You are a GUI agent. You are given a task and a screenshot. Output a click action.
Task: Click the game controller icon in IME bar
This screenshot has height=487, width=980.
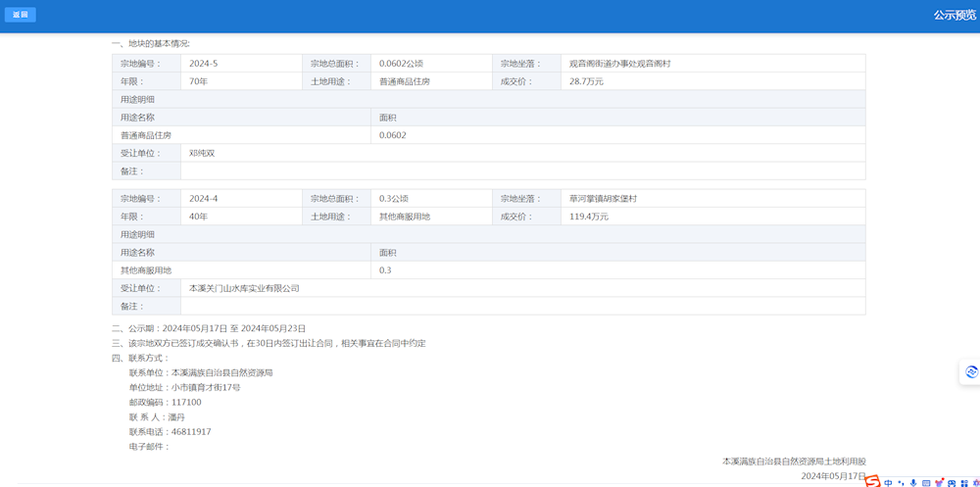click(x=952, y=483)
